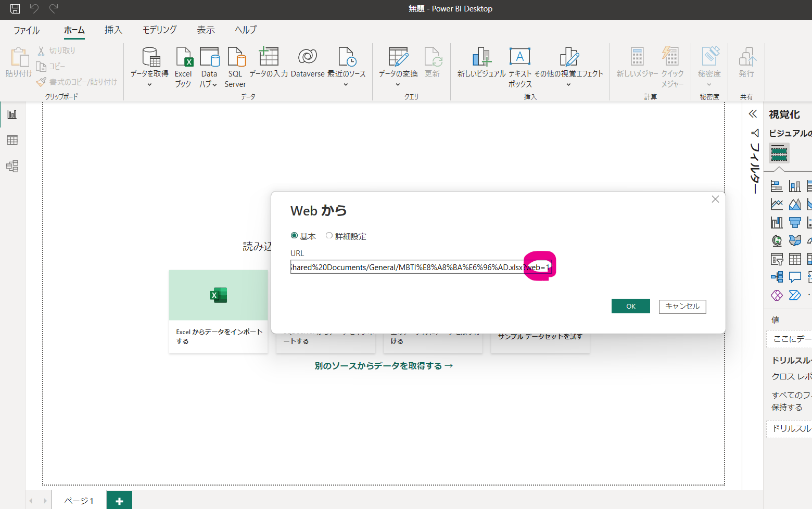Insert a 新しいビジュアル
The width and height of the screenshot is (812, 509).
481,62
